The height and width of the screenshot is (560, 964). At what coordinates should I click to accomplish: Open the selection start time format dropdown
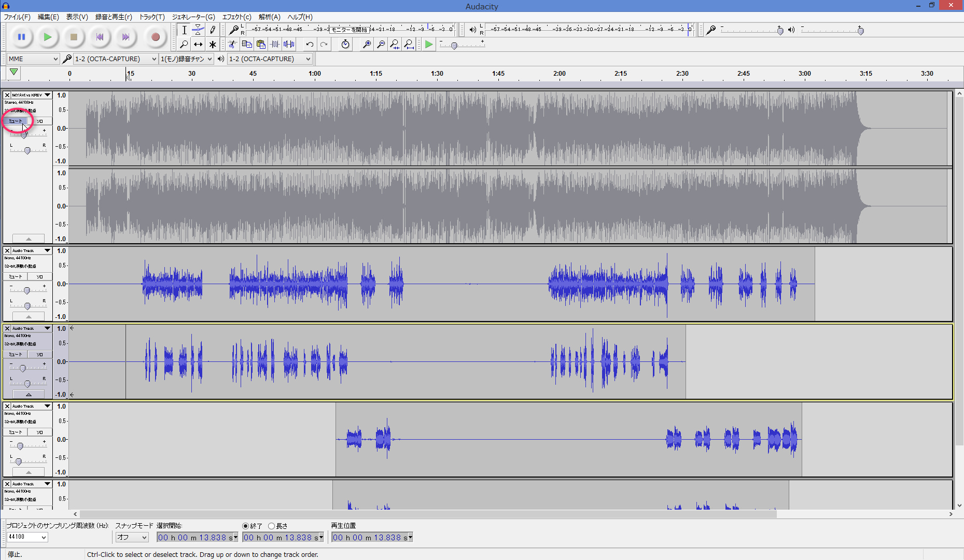click(x=235, y=537)
